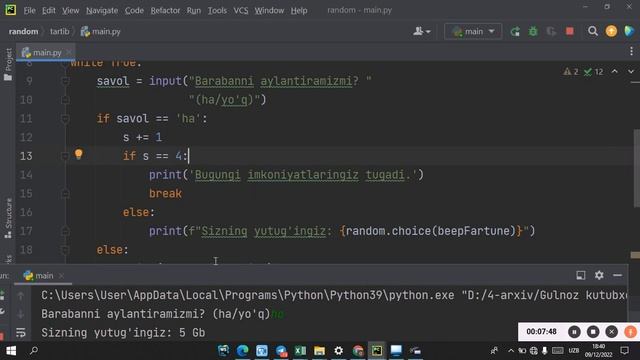Open the Tools menu
The image size is (640, 360).
tap(217, 10)
